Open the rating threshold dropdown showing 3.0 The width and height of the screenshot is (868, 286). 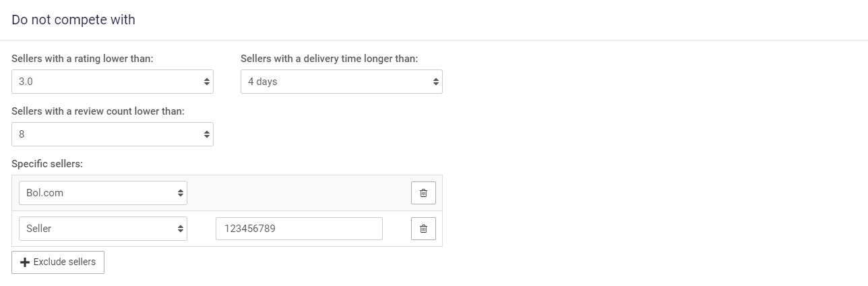click(108, 82)
